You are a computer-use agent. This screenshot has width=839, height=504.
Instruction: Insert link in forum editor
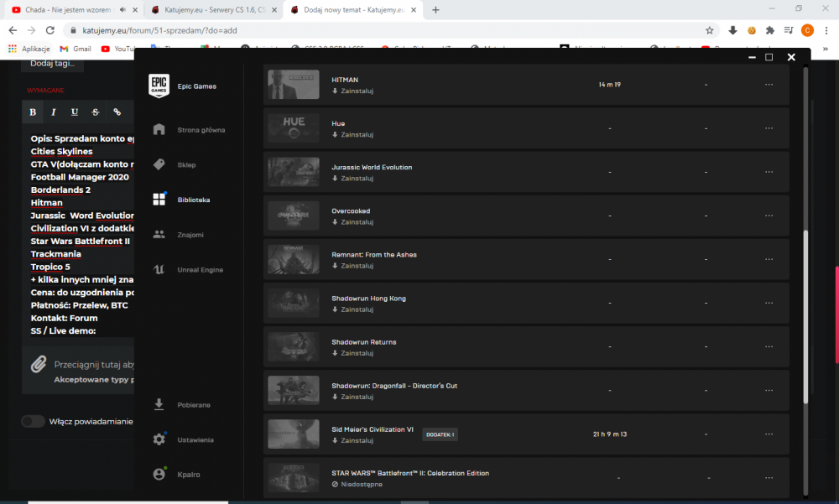pyautogui.click(x=117, y=112)
